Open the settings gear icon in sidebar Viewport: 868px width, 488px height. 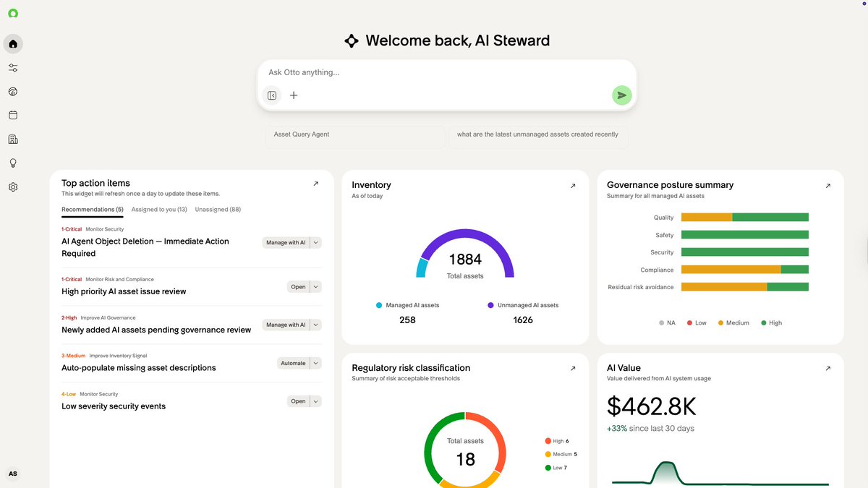(x=13, y=187)
